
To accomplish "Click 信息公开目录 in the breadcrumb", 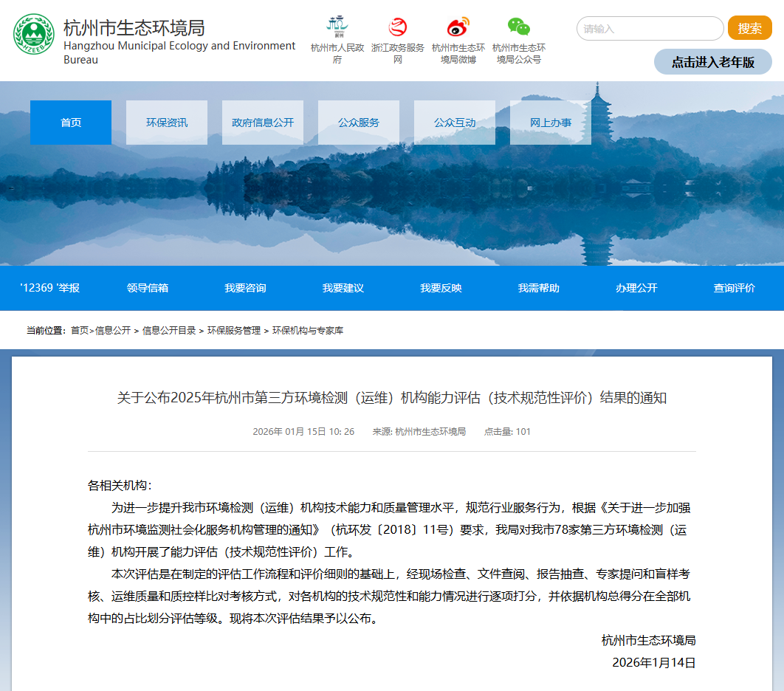I will coord(169,331).
